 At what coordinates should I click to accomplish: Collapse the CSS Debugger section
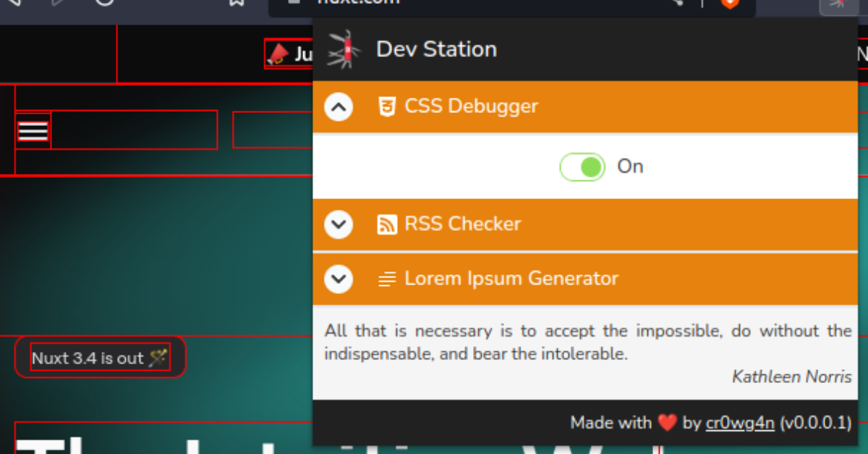338,106
